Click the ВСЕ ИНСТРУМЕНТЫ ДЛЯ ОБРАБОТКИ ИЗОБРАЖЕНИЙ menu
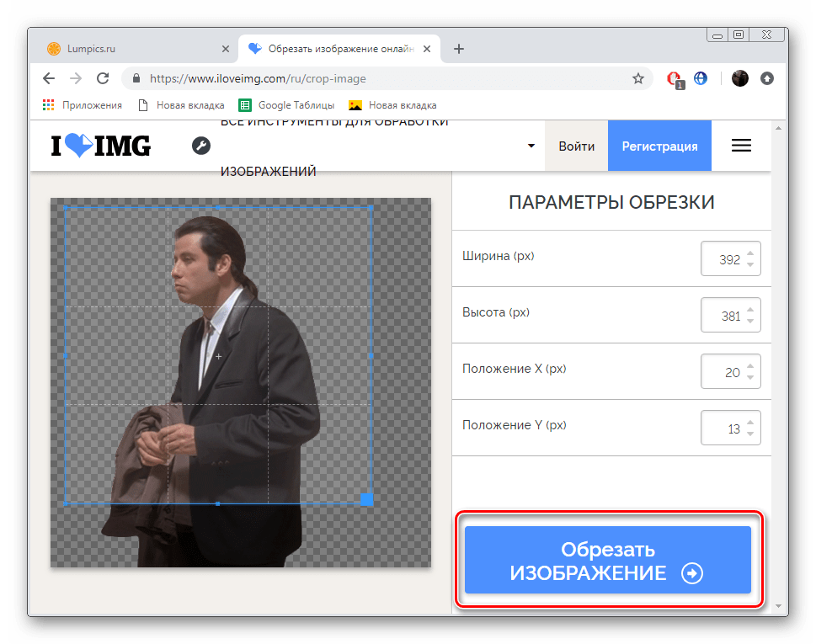Image resolution: width=816 pixels, height=644 pixels. point(334,146)
